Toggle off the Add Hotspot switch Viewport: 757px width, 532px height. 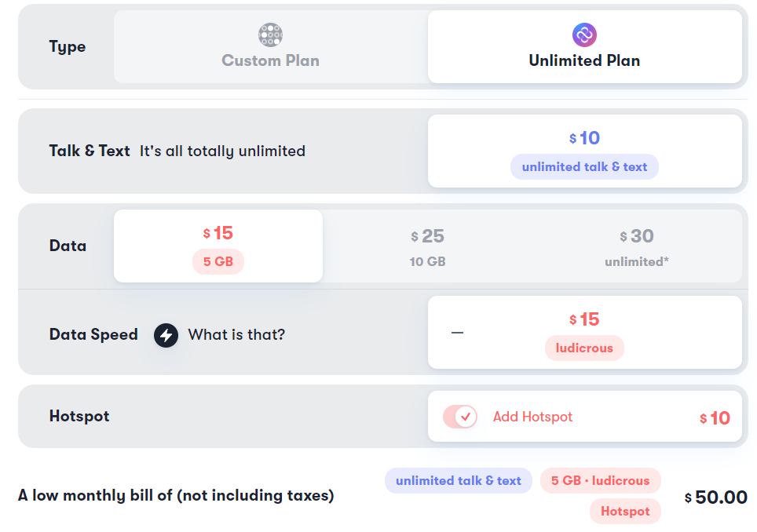click(x=460, y=417)
